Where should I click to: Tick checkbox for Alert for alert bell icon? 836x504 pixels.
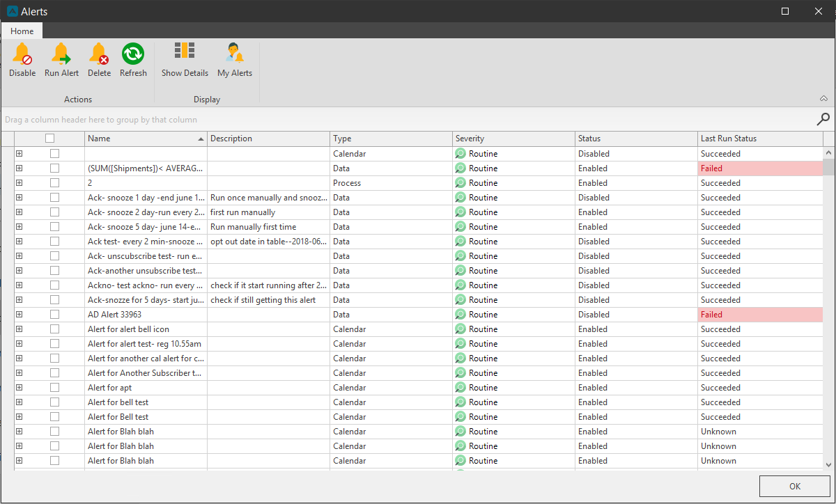(x=54, y=329)
